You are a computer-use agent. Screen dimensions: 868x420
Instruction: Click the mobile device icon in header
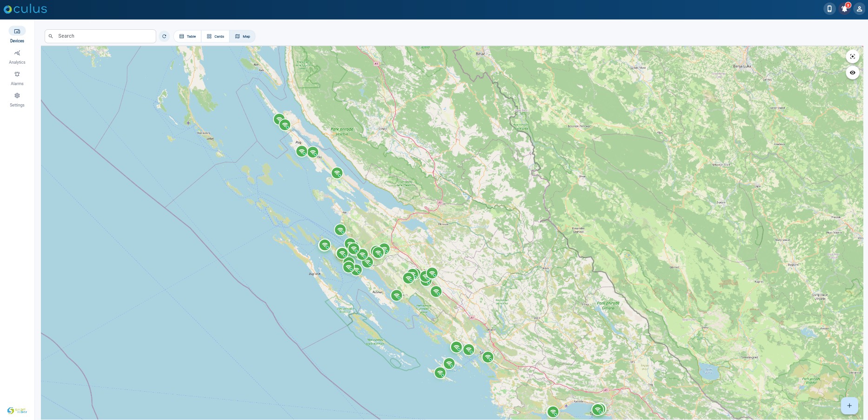tap(829, 9)
